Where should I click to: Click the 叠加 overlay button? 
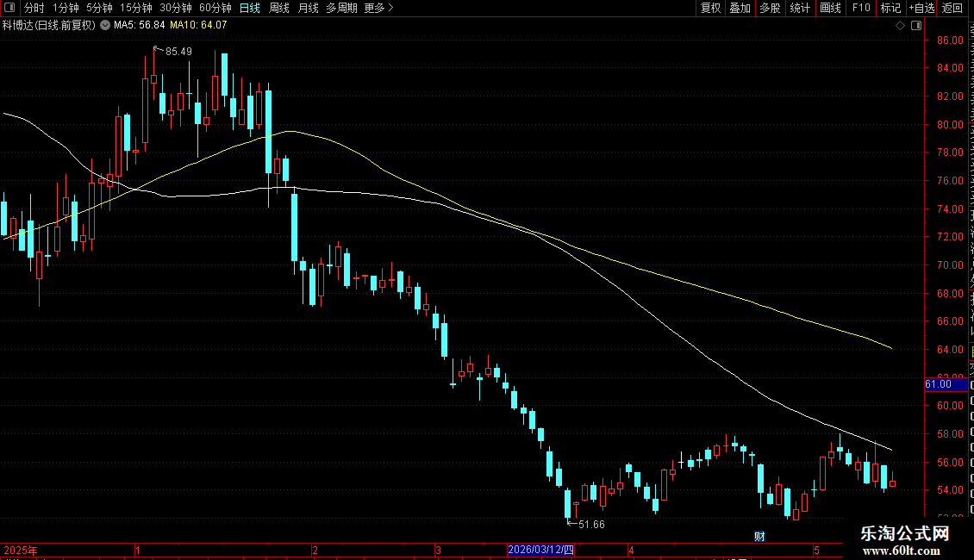[x=740, y=8]
